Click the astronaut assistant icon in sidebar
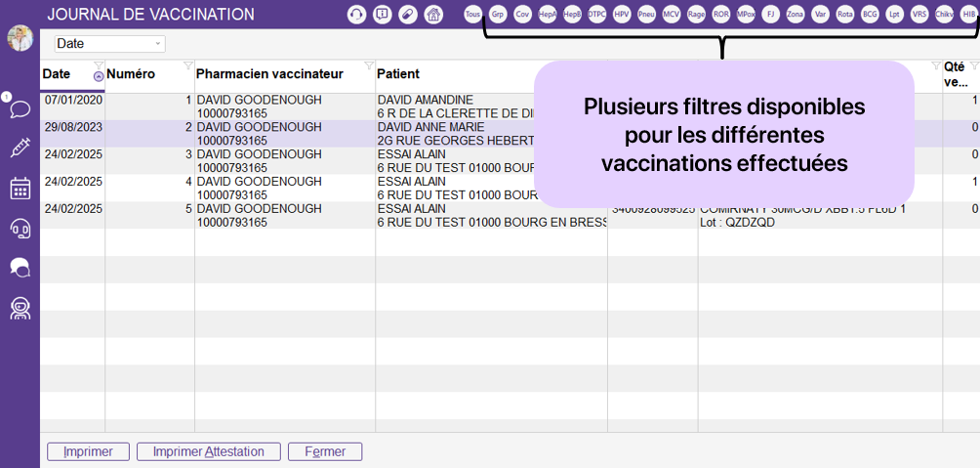This screenshot has width=980, height=468. [x=20, y=308]
